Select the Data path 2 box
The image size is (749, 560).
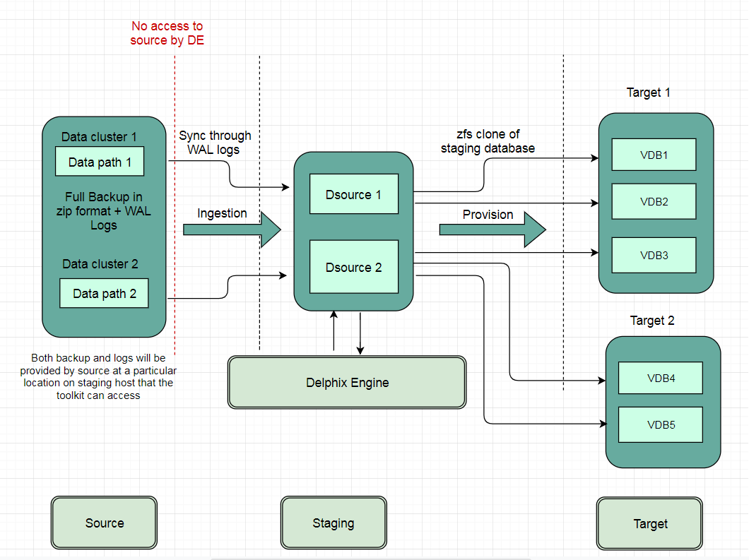click(104, 294)
